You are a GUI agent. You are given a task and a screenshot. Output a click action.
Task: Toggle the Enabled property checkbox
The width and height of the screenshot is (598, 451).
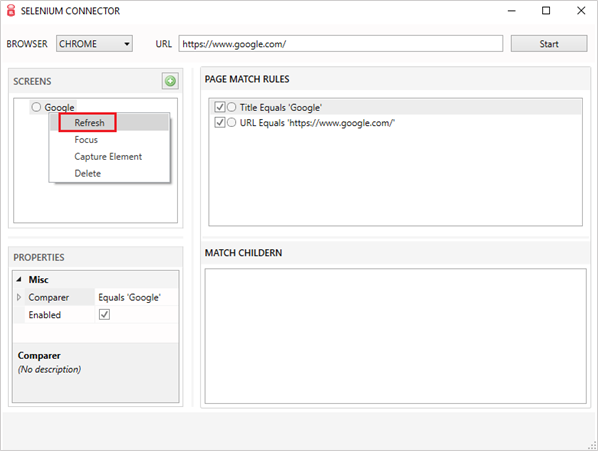tap(104, 315)
